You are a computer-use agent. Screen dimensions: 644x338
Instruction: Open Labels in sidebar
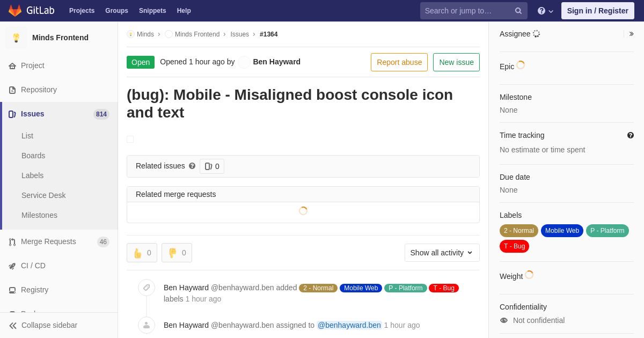click(x=32, y=175)
